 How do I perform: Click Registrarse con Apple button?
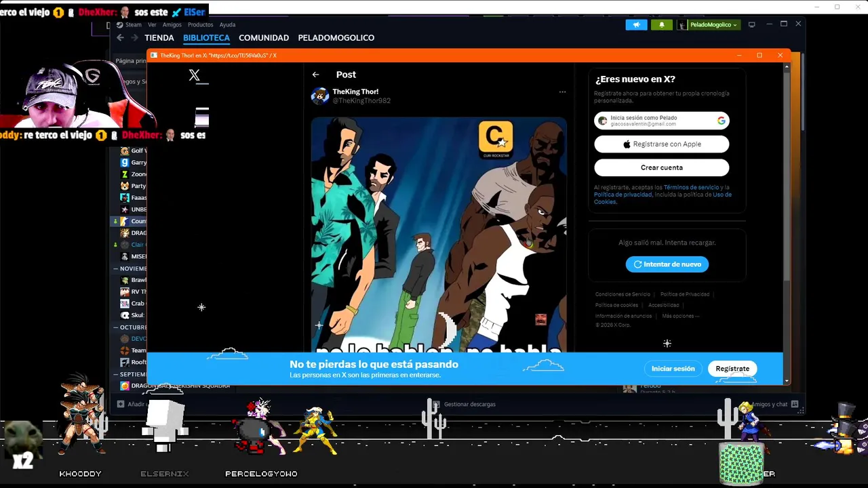point(662,144)
